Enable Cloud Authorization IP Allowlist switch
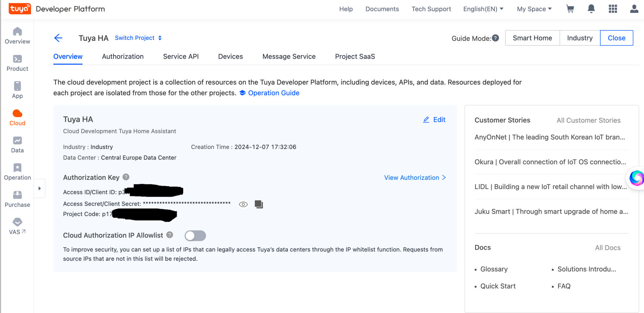This screenshot has width=644, height=313. pyautogui.click(x=195, y=236)
